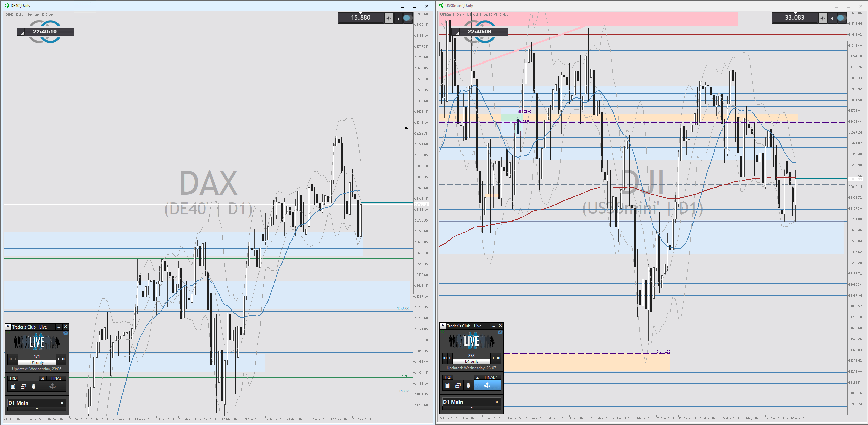The width and height of the screenshot is (868, 425).
Task: Click 'D1 Main' label in US30mini panel
Action: pyautogui.click(x=453, y=402)
